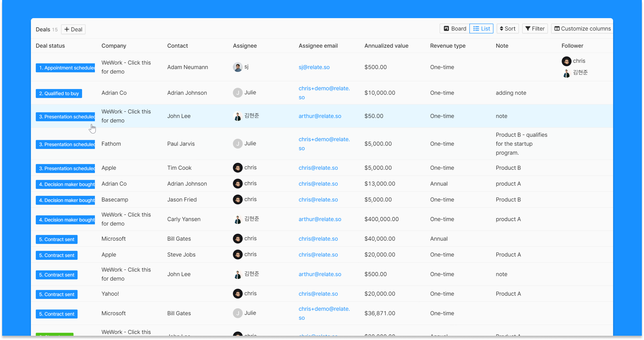Click value $400,000.00
Viewport: 644px width, 340px height.
tap(381, 219)
